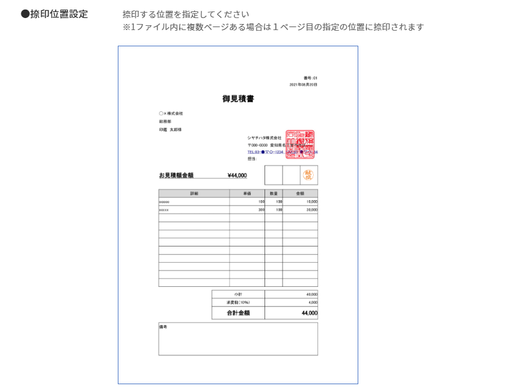Click the 備考 remarks box
Viewport: 532px width, 392px height.
coord(238,339)
